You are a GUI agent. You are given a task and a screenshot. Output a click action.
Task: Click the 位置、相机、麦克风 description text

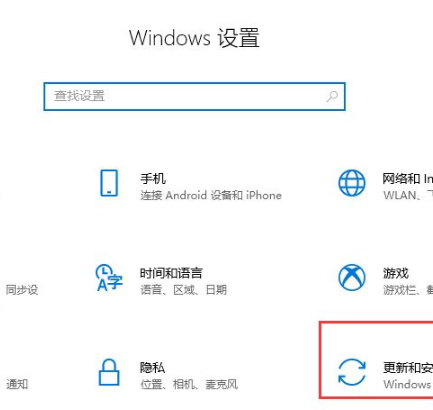pos(189,384)
